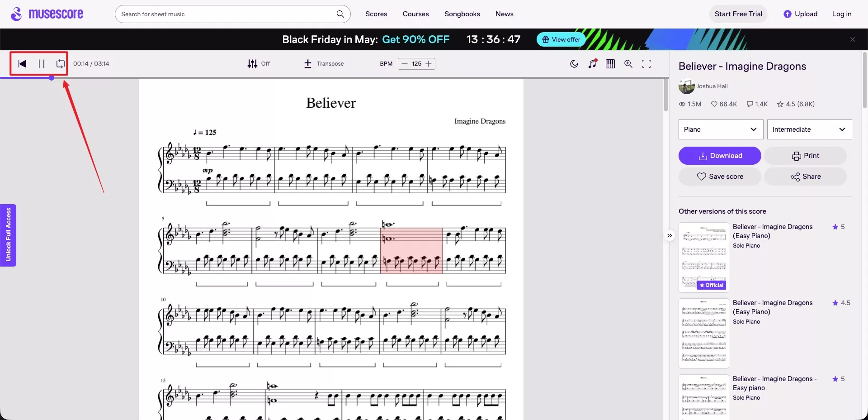
Task: Click Start Free Trial button
Action: pyautogui.click(x=738, y=14)
